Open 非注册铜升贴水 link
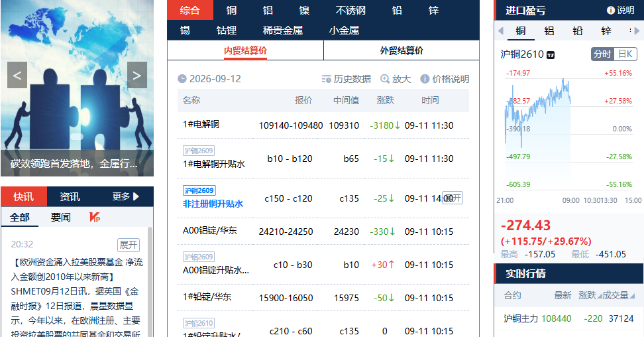This screenshot has width=644, height=337. pos(213,204)
